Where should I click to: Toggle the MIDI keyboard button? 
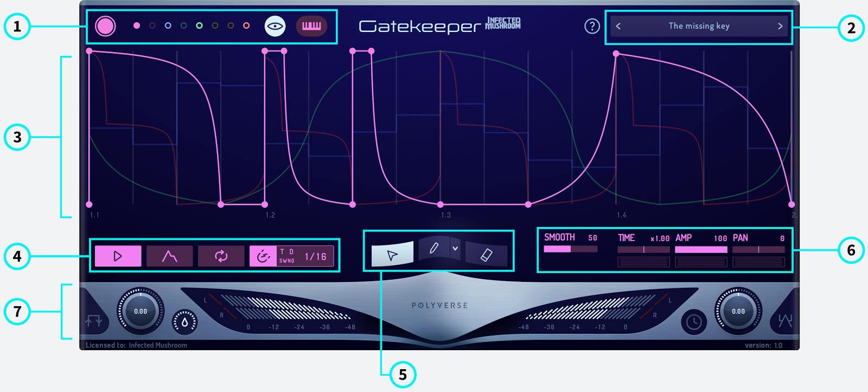tap(311, 26)
